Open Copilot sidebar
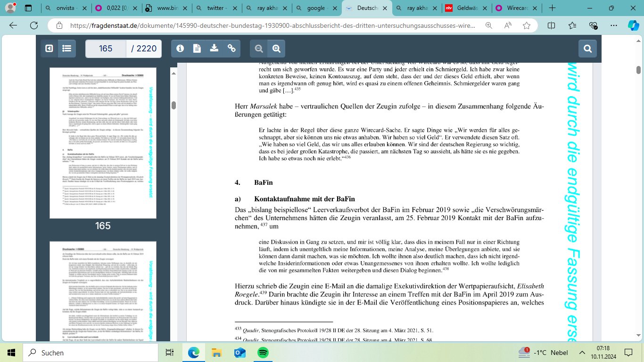The height and width of the screenshot is (362, 644). click(x=633, y=25)
